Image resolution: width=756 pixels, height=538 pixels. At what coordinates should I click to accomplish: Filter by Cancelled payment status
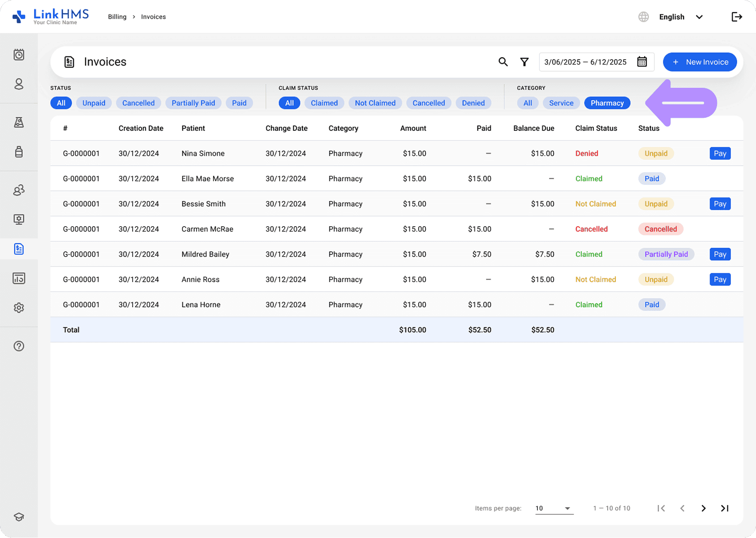(138, 103)
